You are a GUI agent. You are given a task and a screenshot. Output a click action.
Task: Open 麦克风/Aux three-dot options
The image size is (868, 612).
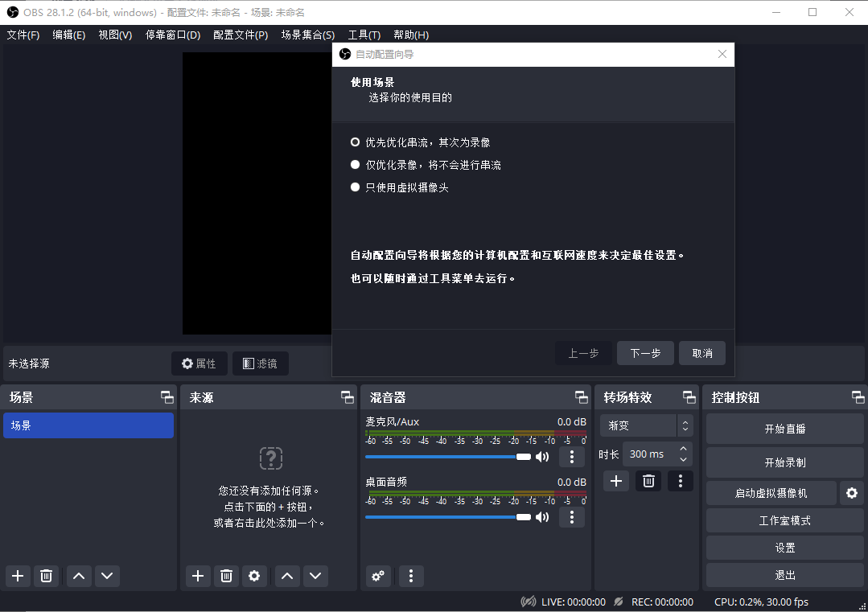572,457
